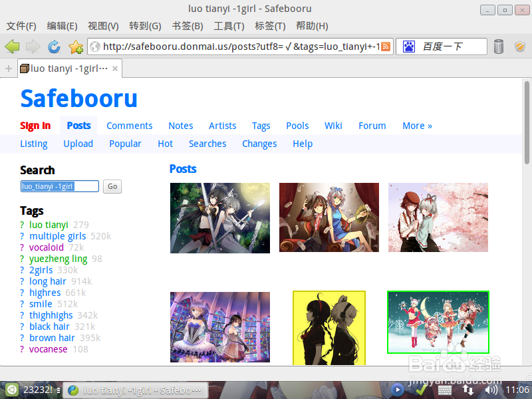Click the volume speaker icon in the tray
Screen dimensions: 532x399
pos(491,390)
